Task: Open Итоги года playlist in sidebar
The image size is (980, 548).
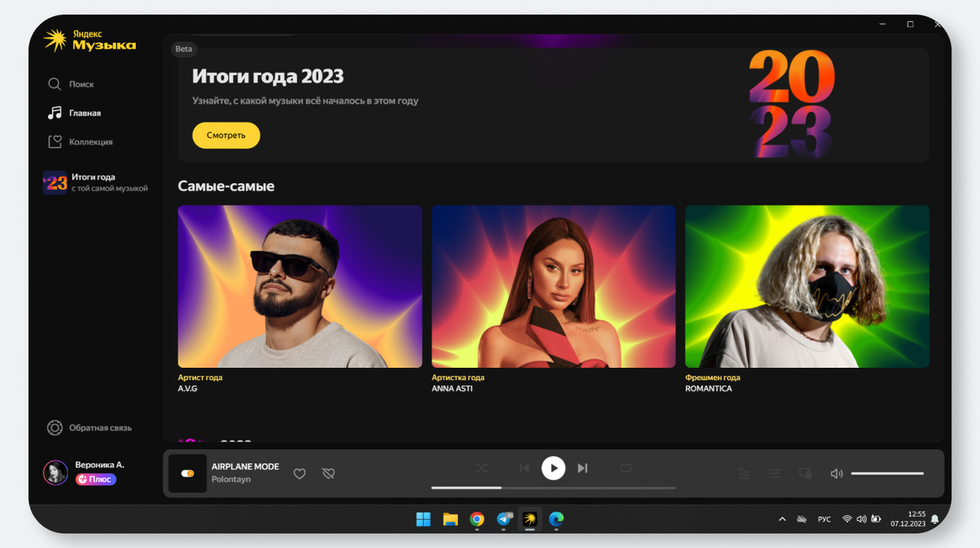Action: 96,182
